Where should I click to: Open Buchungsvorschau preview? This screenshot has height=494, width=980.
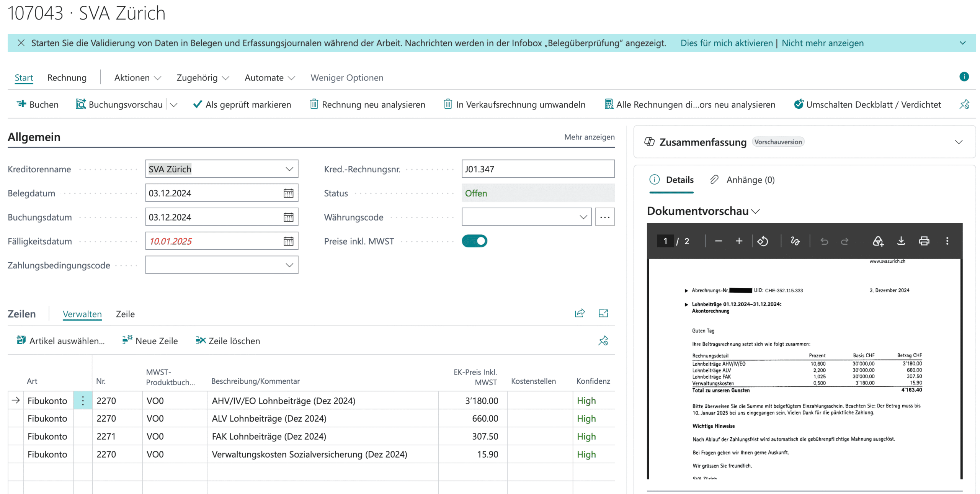pyautogui.click(x=119, y=105)
